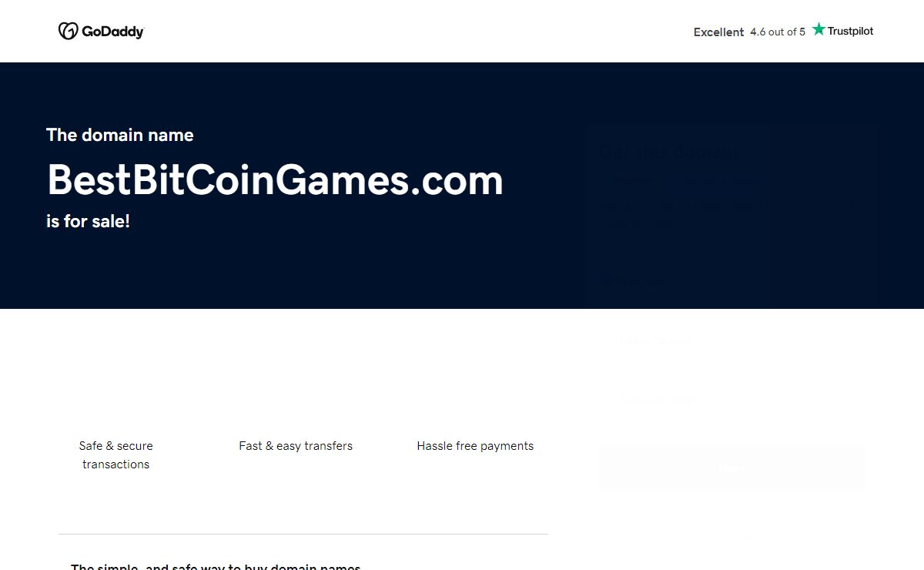Image resolution: width=924 pixels, height=570 pixels.
Task: Click the faded Next button
Action: click(731, 468)
